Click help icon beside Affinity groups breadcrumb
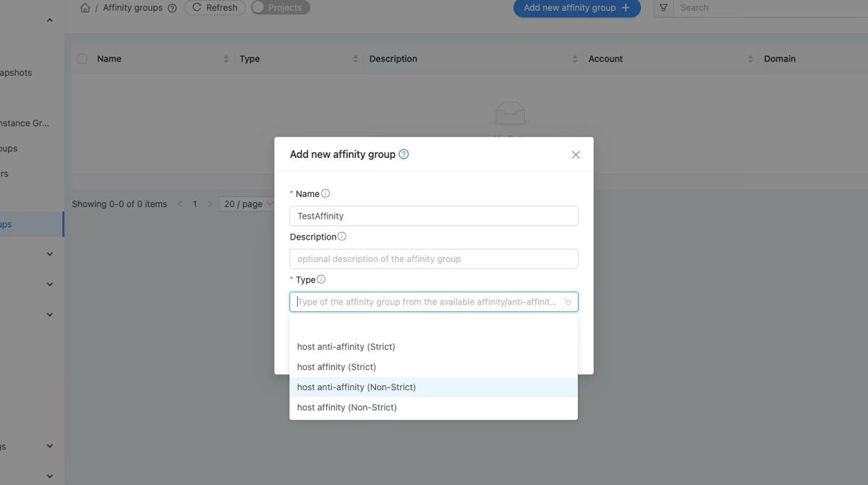 click(x=172, y=9)
